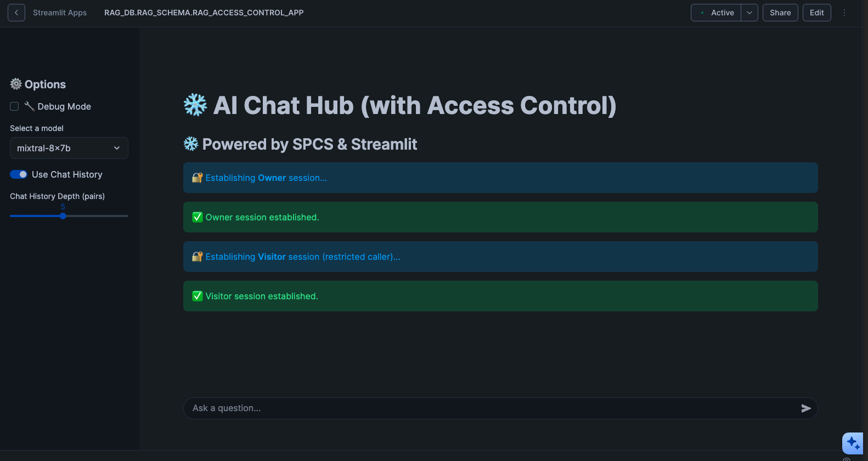Toggle off Use Chat History
This screenshot has height=461, width=868.
pyautogui.click(x=18, y=174)
